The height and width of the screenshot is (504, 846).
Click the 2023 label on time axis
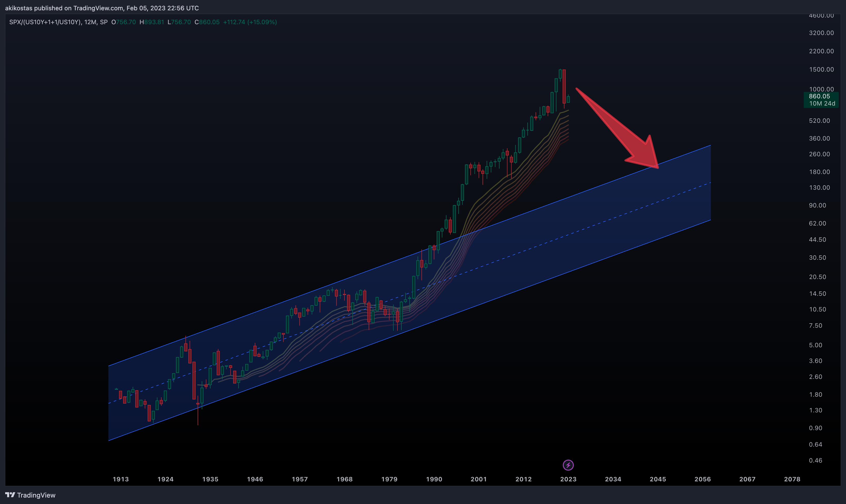[x=568, y=479]
